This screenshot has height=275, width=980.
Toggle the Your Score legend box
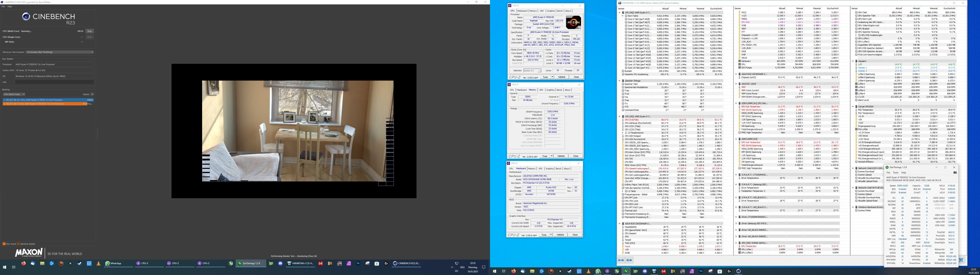coord(4,244)
